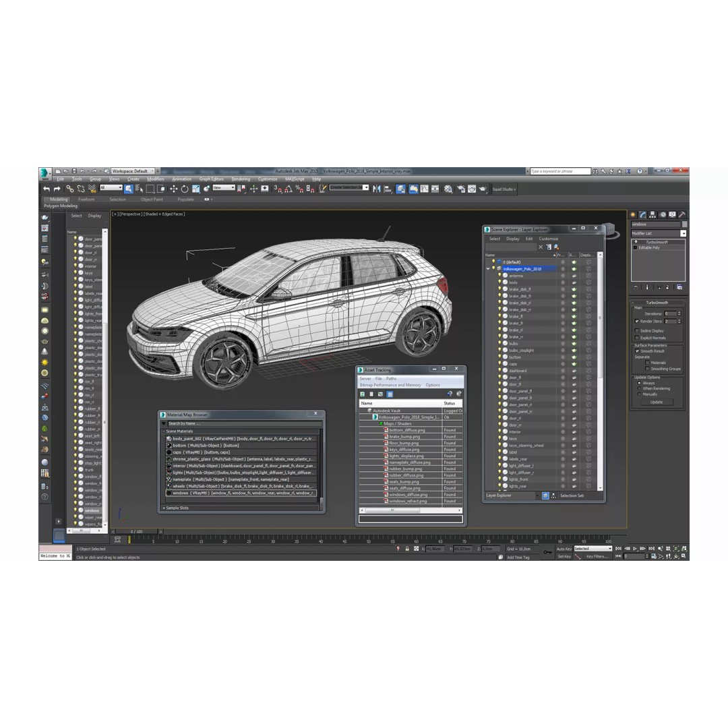Screen dimensions: 728x728
Task: Click the Go to End playback button
Action: tap(651, 549)
